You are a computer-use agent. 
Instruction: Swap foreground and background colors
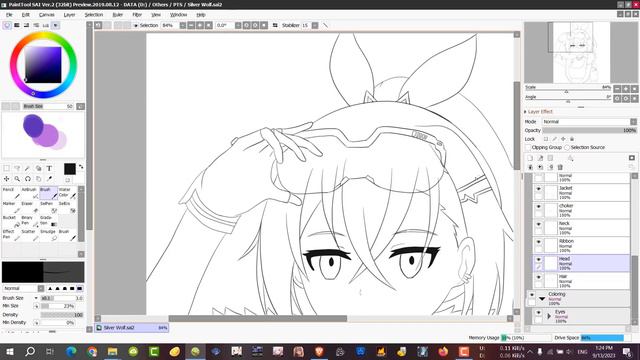click(x=81, y=167)
